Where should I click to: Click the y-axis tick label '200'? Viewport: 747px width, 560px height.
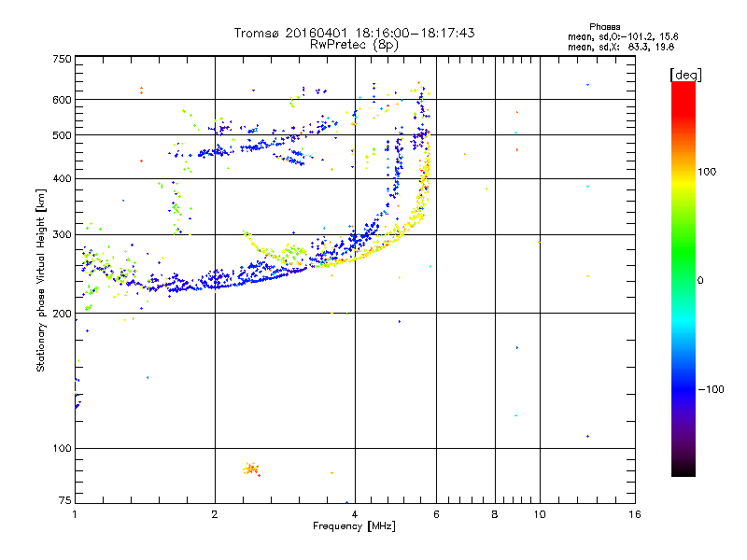pos(62,314)
